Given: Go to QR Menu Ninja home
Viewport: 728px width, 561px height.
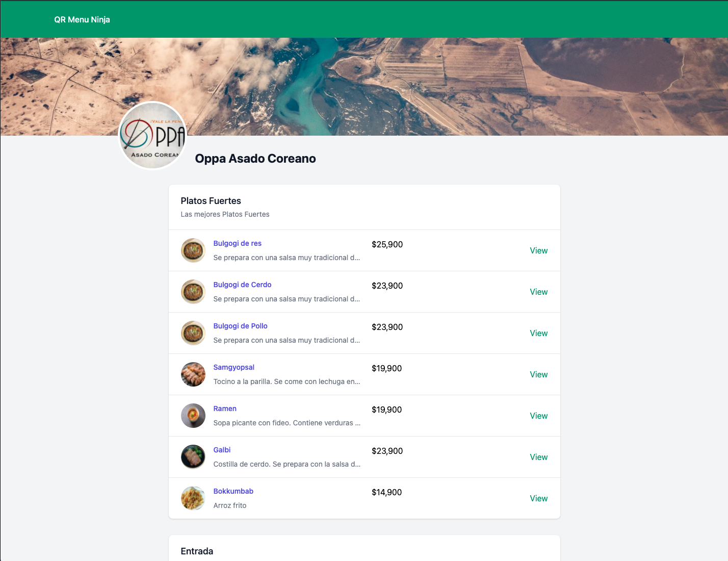Looking at the screenshot, I should pos(82,19).
